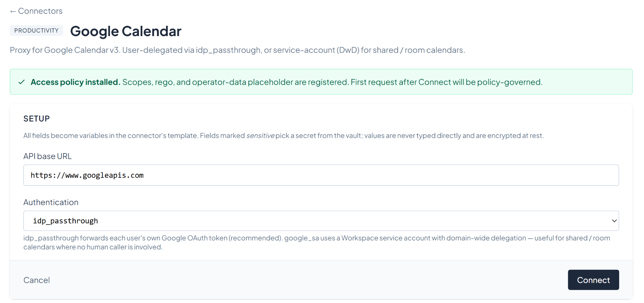
Task: Click the PRODUCTIVITY category badge
Action: tap(36, 30)
